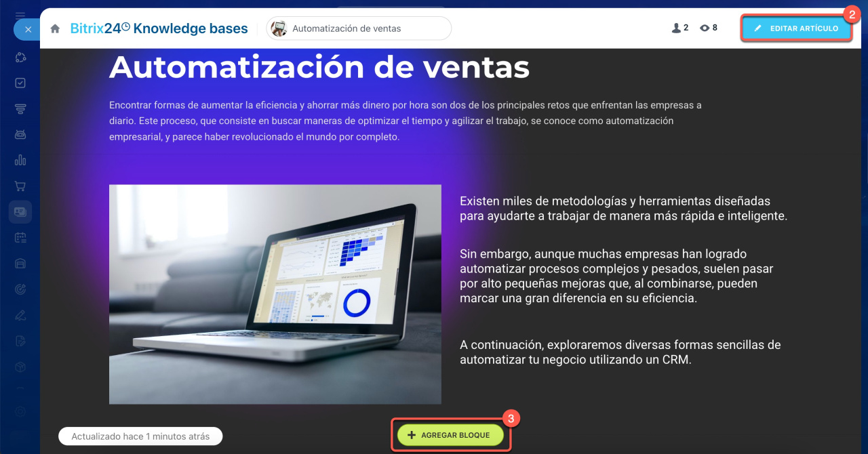
Task: Open the hamburger menu in the sidebar
Action: click(20, 14)
